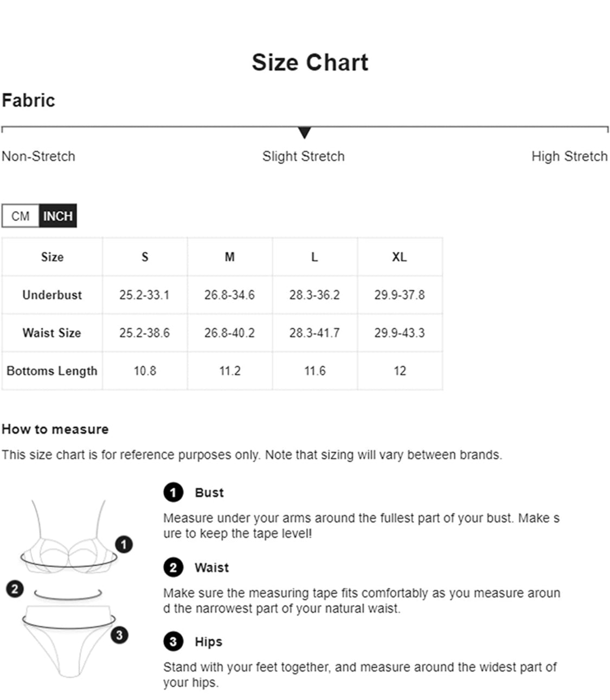Click number 1 icon beside Bust heading
Screen dimensions: 610x700
pyautogui.click(x=173, y=492)
